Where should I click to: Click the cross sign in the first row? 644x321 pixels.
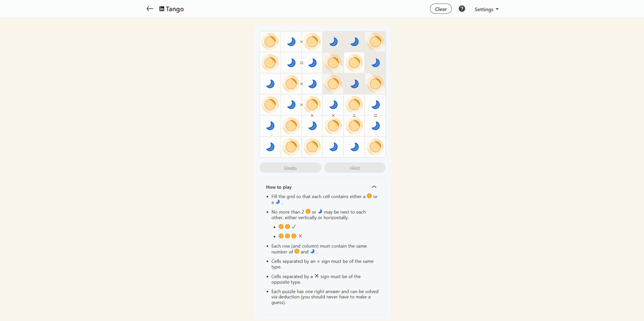301,42
